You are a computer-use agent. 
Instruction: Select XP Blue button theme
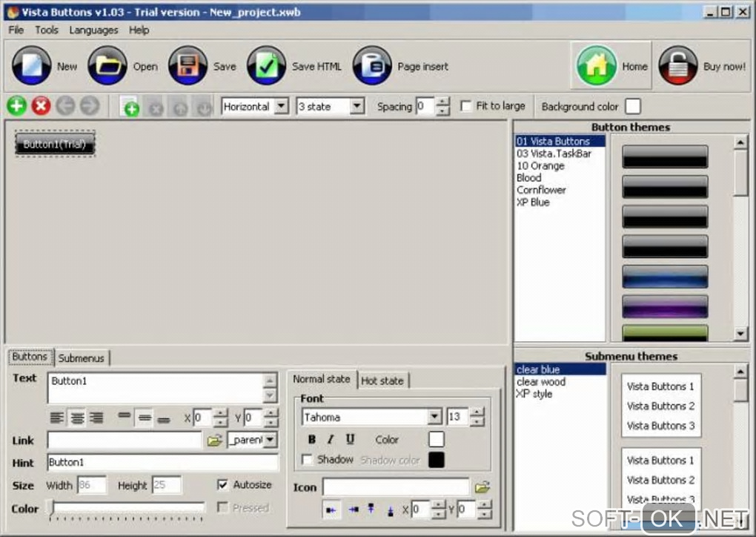(x=533, y=202)
